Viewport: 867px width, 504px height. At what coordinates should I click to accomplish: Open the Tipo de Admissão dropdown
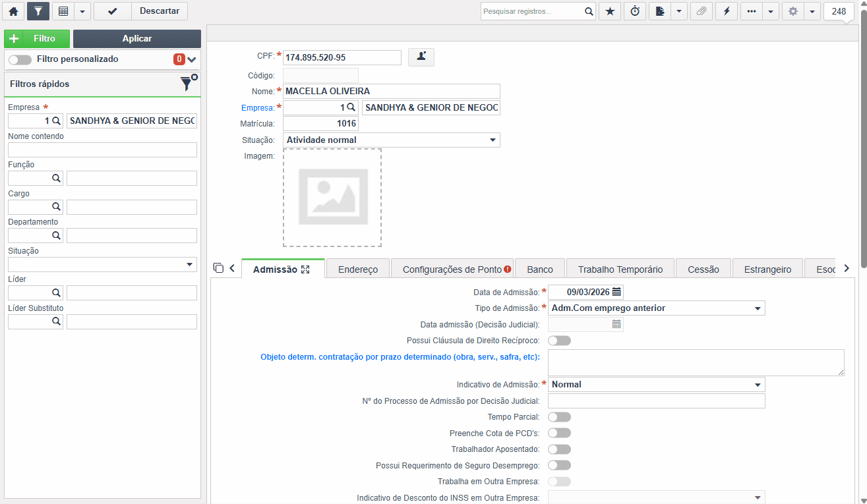(657, 308)
